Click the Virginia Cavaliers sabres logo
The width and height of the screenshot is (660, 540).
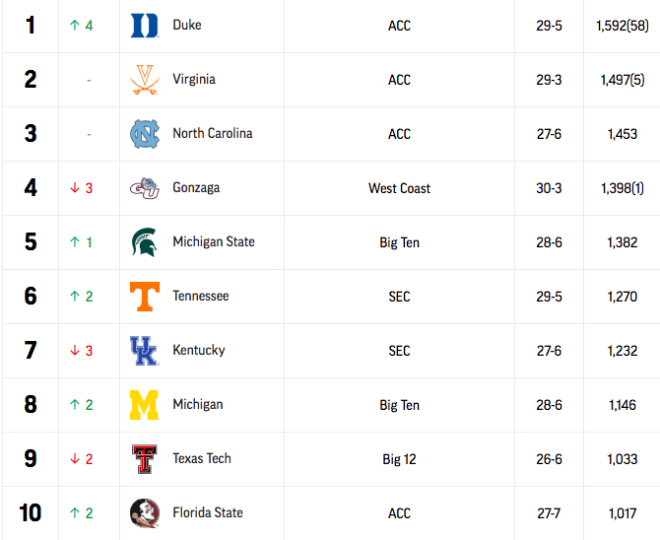(144, 80)
